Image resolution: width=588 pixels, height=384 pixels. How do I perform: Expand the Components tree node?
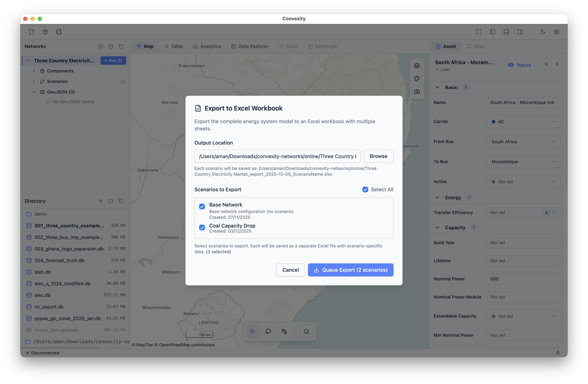34,71
